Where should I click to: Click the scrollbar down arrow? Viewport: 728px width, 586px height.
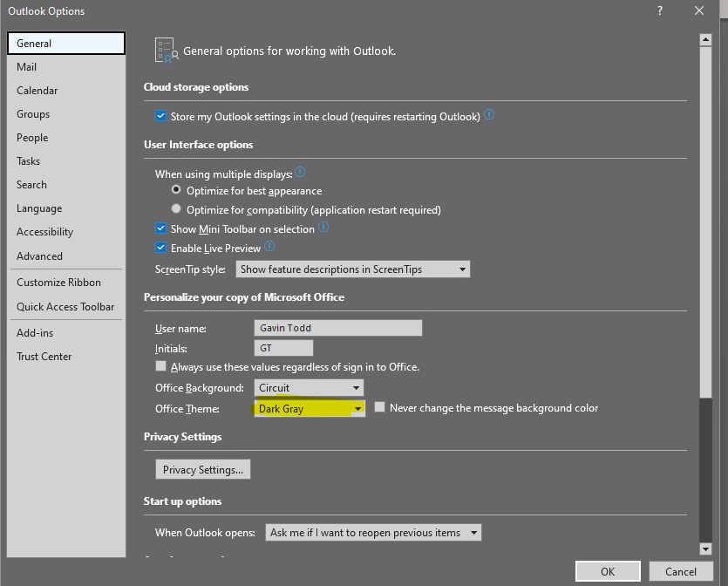click(705, 549)
